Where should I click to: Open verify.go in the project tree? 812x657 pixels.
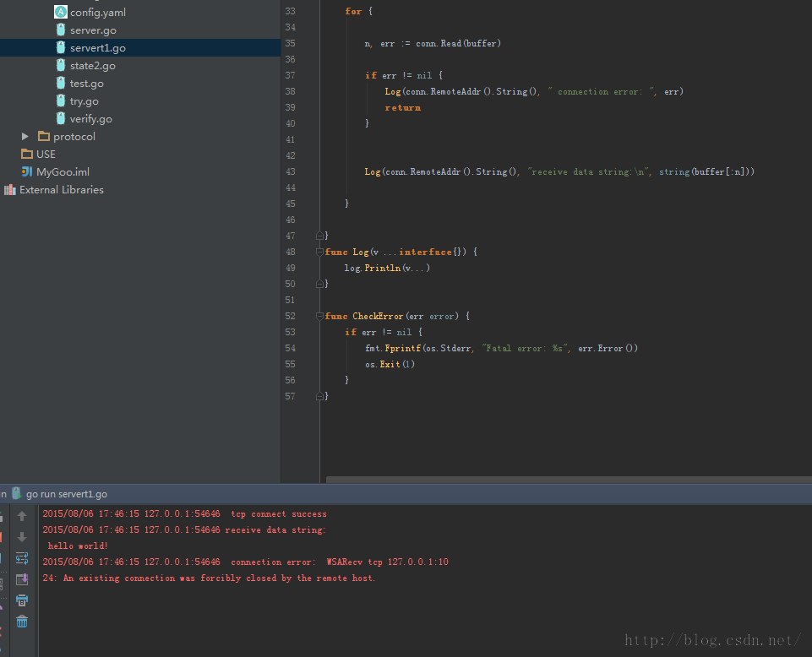90,119
